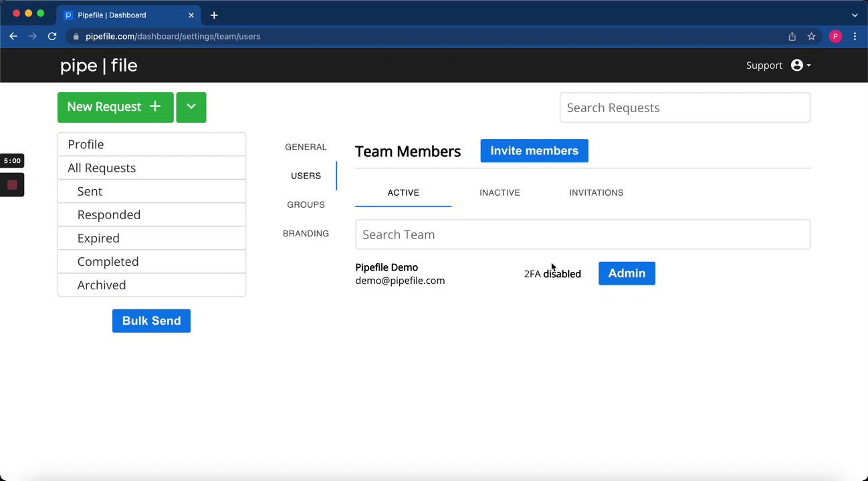Create a New Request

(115, 107)
